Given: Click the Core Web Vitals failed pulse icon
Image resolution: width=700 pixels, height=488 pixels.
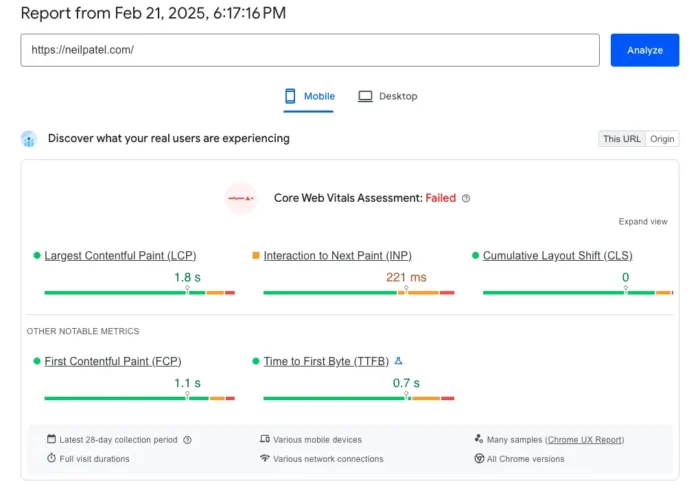Looking at the screenshot, I should (241, 198).
